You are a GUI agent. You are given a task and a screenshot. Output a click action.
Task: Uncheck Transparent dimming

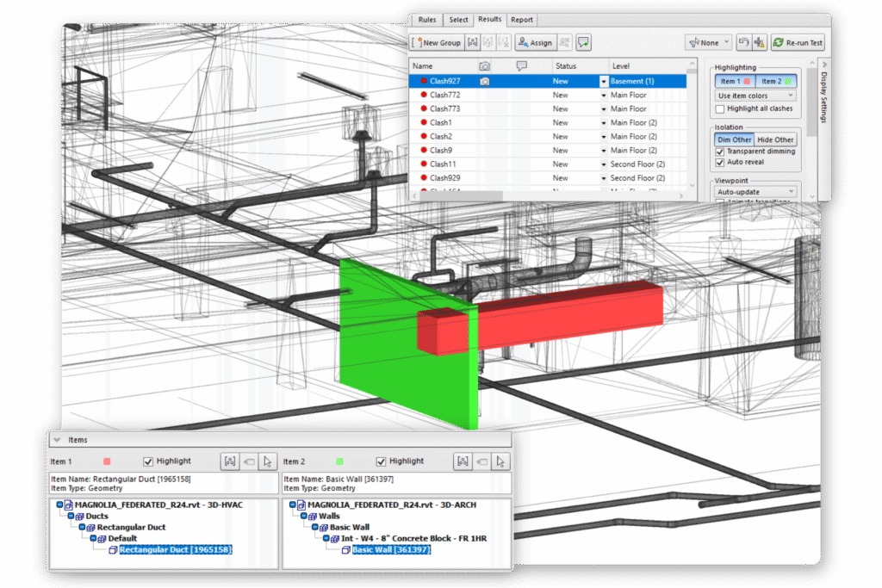tap(720, 152)
